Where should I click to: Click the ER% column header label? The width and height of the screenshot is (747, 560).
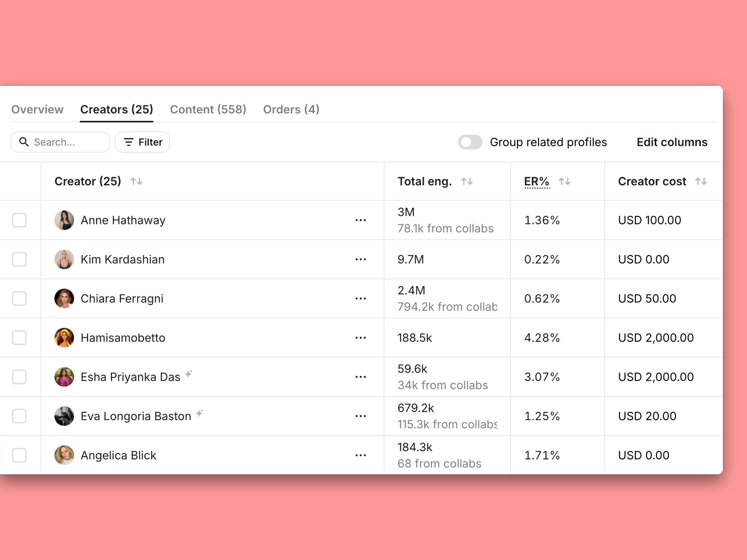[x=537, y=182]
